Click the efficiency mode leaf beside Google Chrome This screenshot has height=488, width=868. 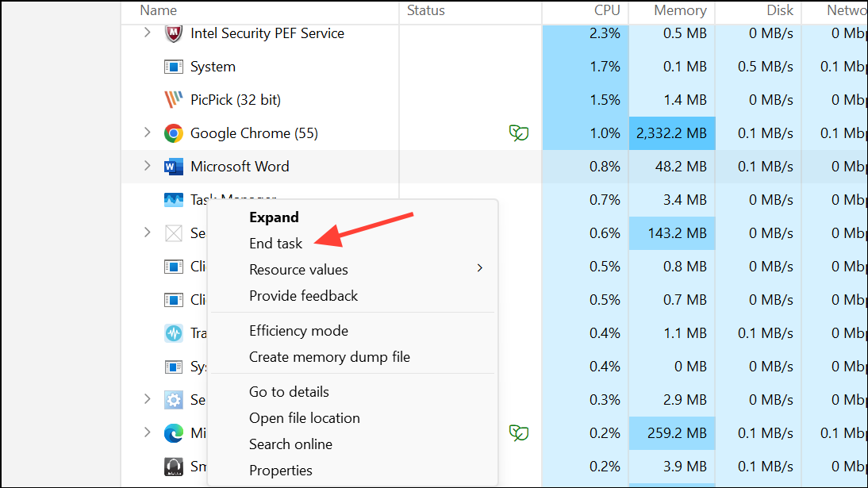[519, 133]
